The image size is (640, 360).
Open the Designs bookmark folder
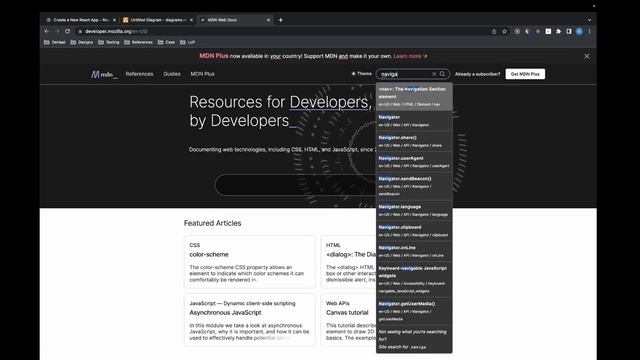click(x=82, y=42)
